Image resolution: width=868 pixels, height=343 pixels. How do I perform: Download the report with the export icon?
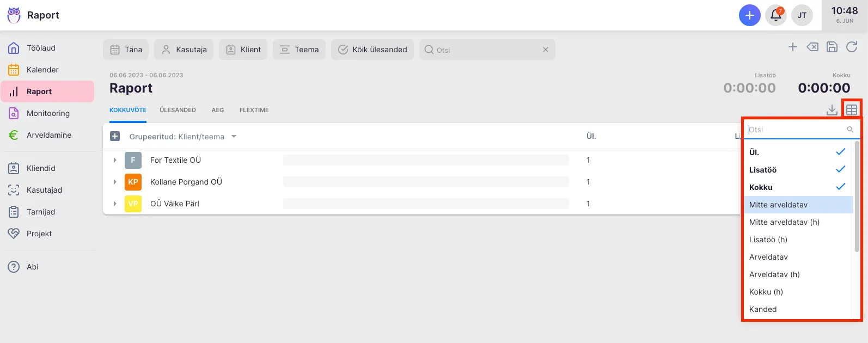point(832,110)
